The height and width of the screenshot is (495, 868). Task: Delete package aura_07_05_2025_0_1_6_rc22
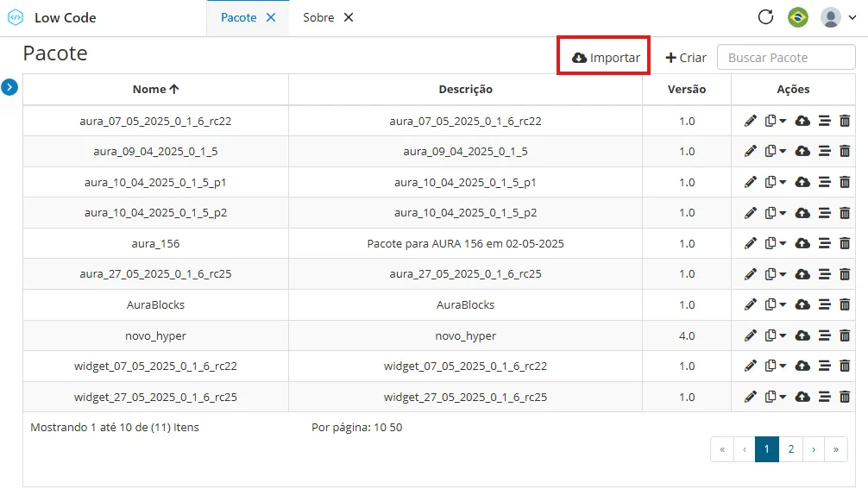click(845, 121)
